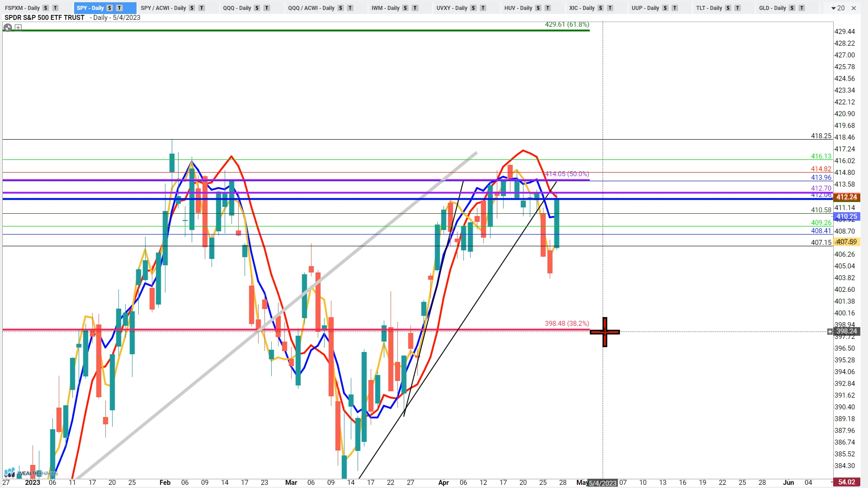Open the UVXY - Daily tab
Screen dimensions: 868x488
(452, 8)
